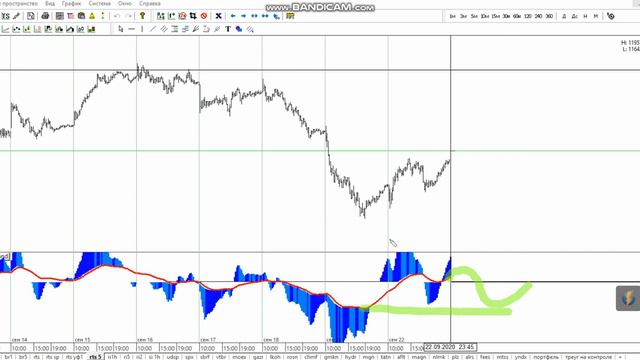
Task: Select the text T annotation tool
Action: click(x=228, y=29)
